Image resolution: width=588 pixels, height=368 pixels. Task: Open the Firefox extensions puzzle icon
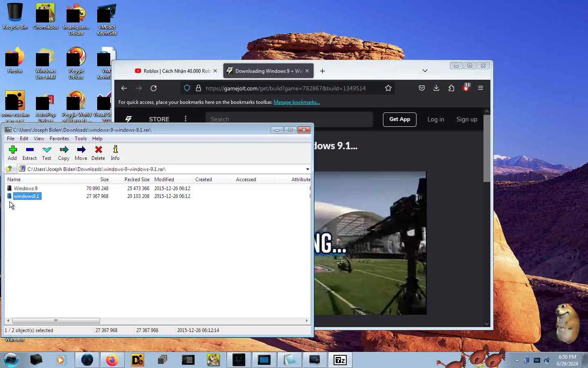pyautogui.click(x=451, y=88)
